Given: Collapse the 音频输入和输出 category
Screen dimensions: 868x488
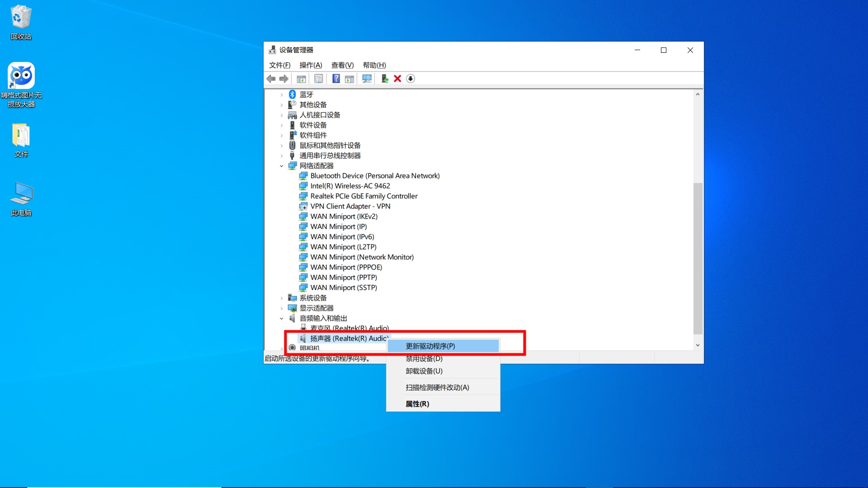Looking at the screenshot, I should (282, 319).
